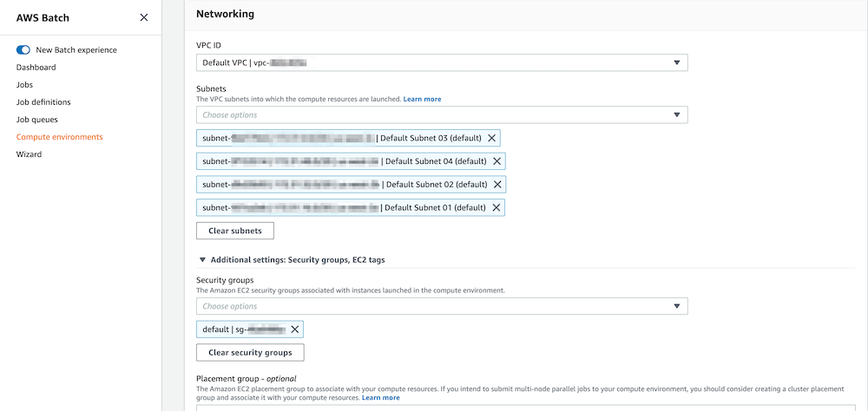Select Compute environments in the sidebar

tap(59, 137)
